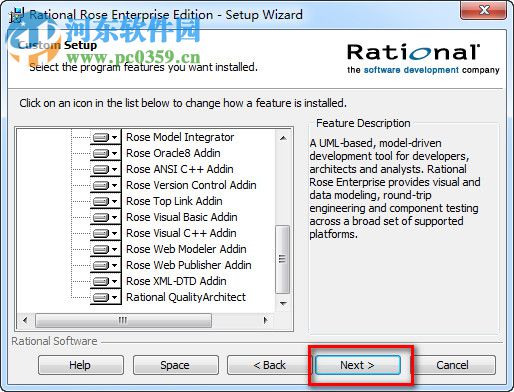Viewport: 514px width, 392px height.
Task: Select Rose Web Publisher Addin label
Action: click(x=189, y=265)
